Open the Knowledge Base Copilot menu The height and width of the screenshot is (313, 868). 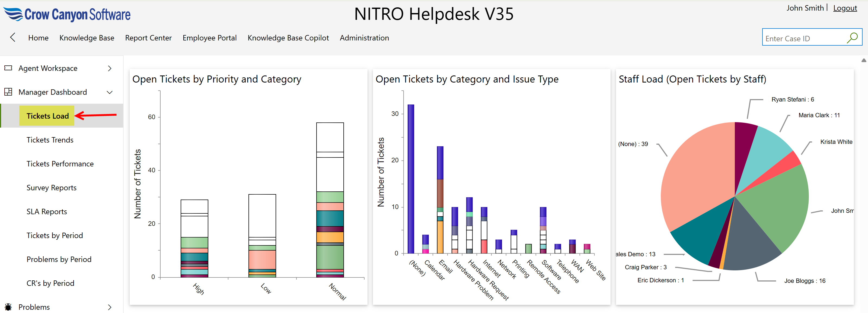288,38
